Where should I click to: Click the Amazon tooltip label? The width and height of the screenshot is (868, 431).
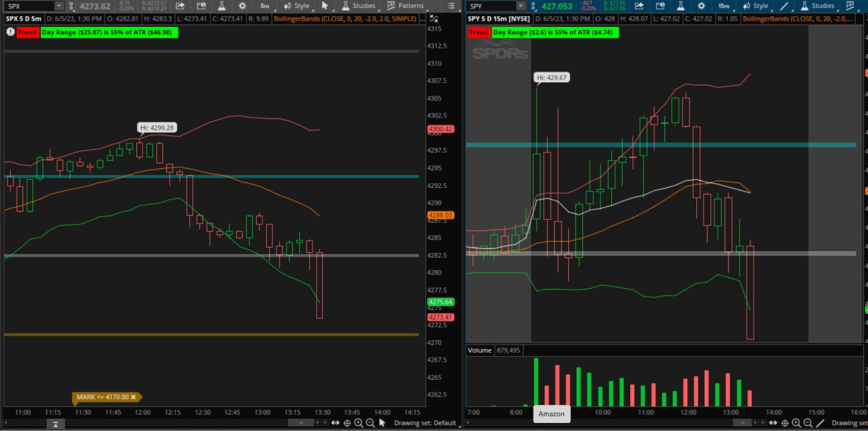[x=551, y=413]
